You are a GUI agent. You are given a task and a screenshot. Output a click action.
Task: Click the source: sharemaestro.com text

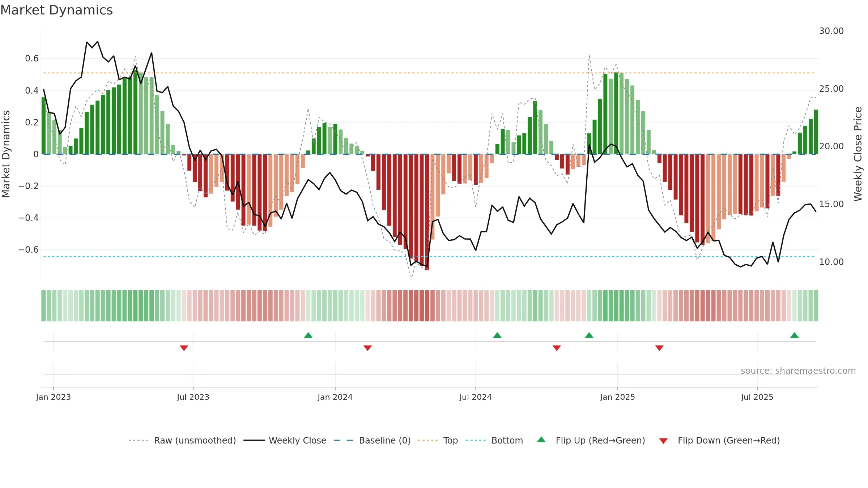coord(798,371)
